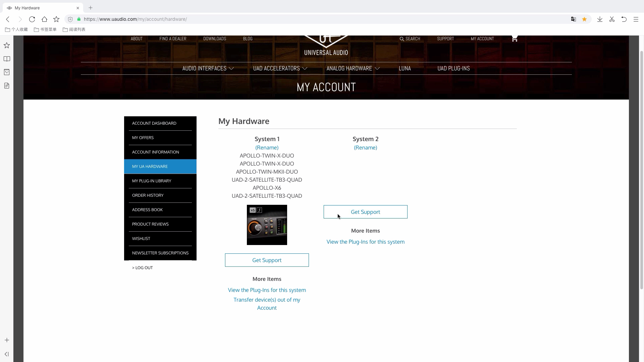The height and width of the screenshot is (362, 644).
Task: Rename System 1
Action: click(267, 147)
